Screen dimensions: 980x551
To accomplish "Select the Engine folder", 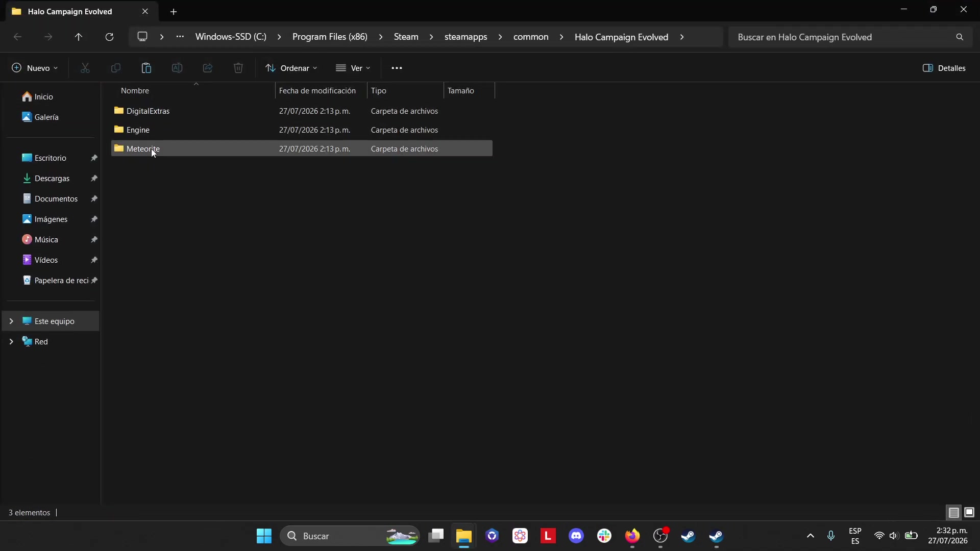I will point(302,130).
